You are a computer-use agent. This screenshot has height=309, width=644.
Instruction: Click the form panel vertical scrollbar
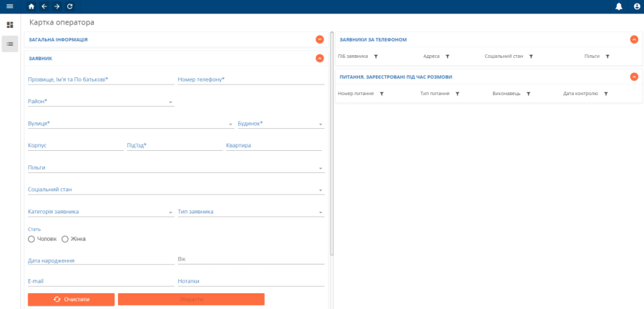332,144
